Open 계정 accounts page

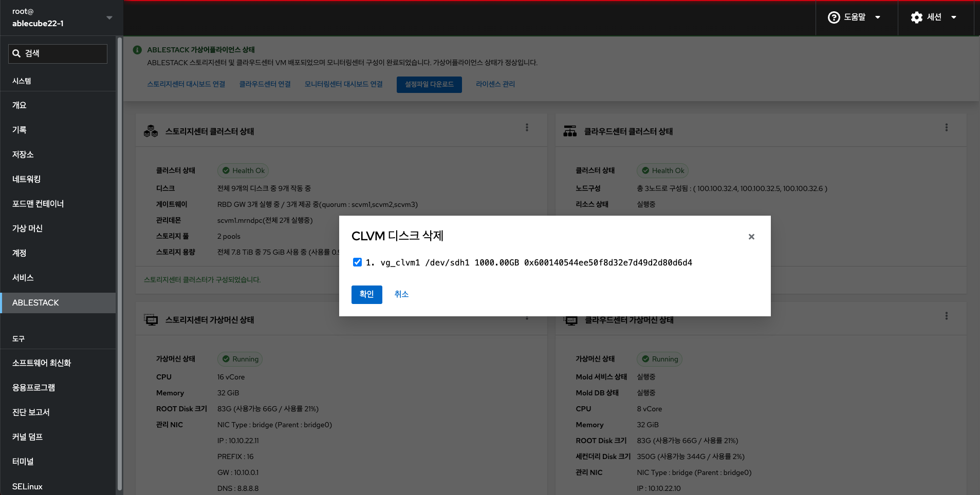click(58, 253)
